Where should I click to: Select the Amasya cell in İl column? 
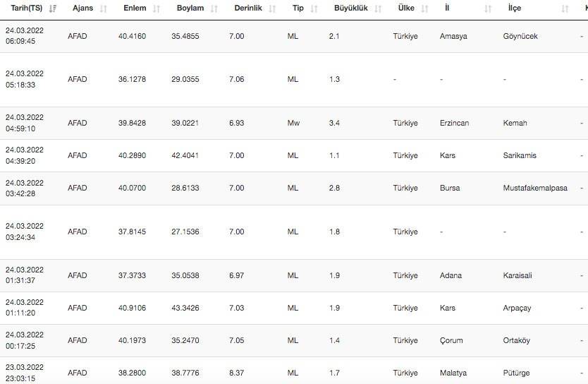pos(452,36)
